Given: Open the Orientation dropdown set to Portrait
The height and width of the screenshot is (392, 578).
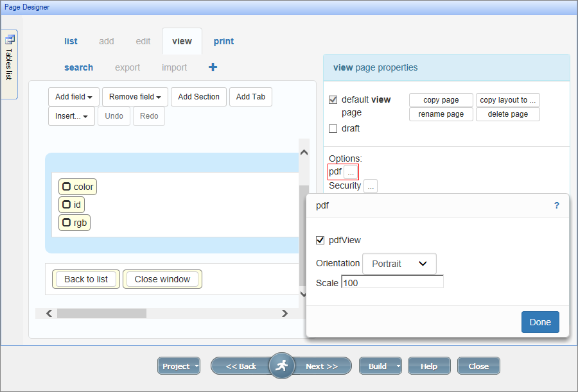Looking at the screenshot, I should [x=399, y=263].
